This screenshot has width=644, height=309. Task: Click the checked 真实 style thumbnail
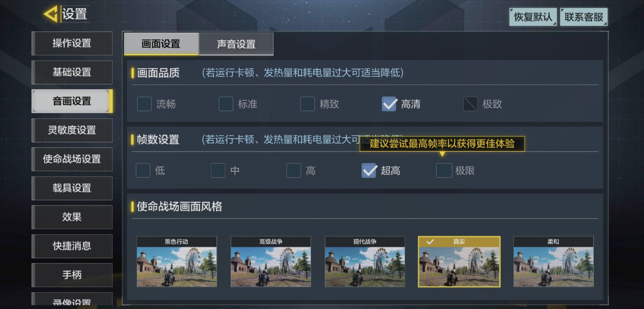coord(459,262)
